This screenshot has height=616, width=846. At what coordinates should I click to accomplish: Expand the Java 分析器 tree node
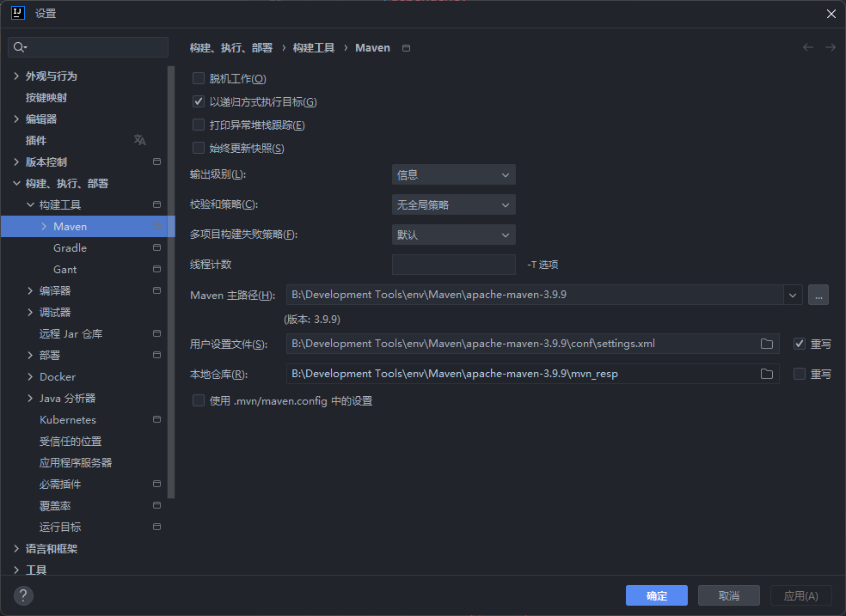pyautogui.click(x=30, y=399)
